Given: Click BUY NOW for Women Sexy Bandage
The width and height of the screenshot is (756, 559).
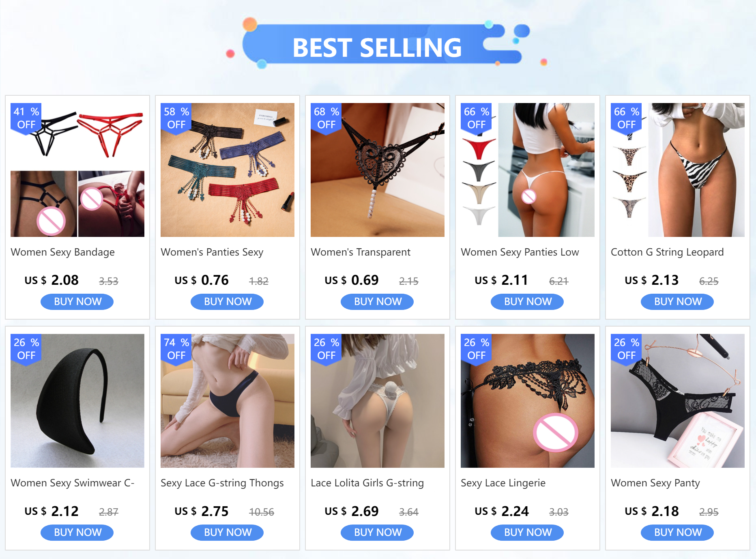Looking at the screenshot, I should [x=77, y=301].
